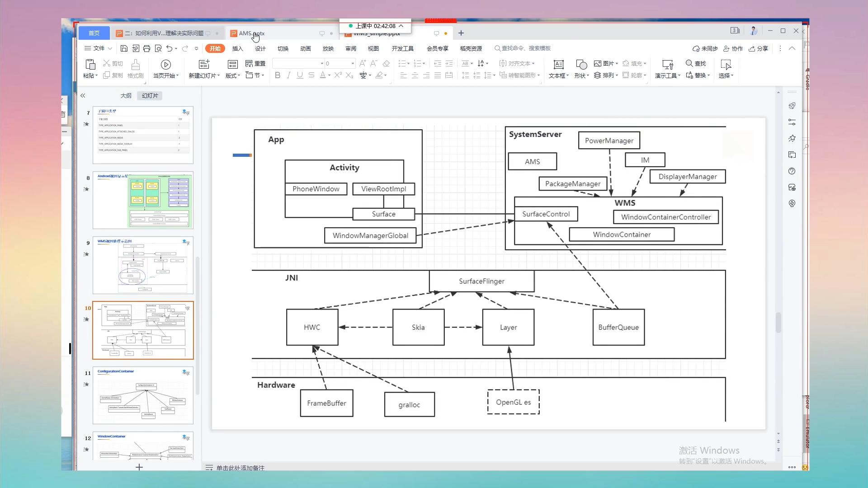Click the Print icon

146,48
